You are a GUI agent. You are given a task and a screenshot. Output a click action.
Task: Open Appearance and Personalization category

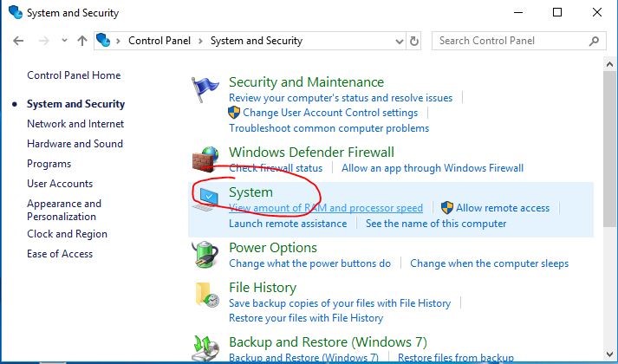click(64, 210)
